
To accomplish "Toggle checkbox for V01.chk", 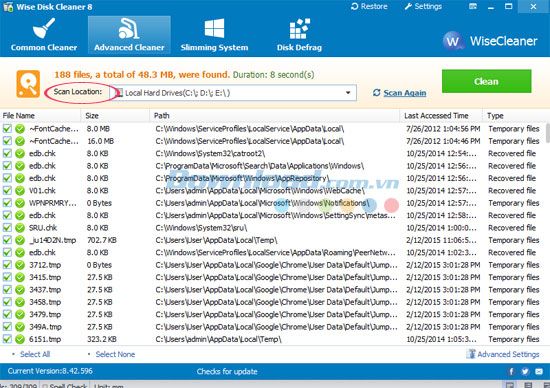I will (x=7, y=190).
